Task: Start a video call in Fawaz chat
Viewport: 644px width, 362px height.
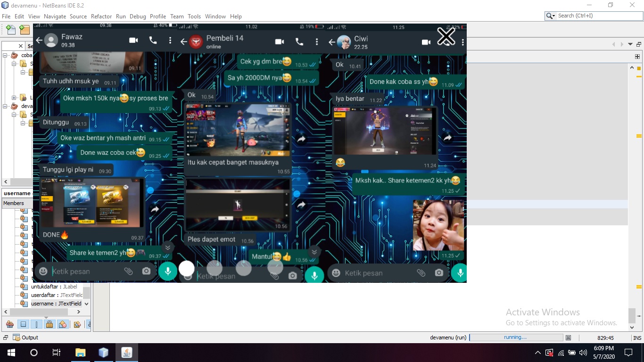Action: (133, 41)
